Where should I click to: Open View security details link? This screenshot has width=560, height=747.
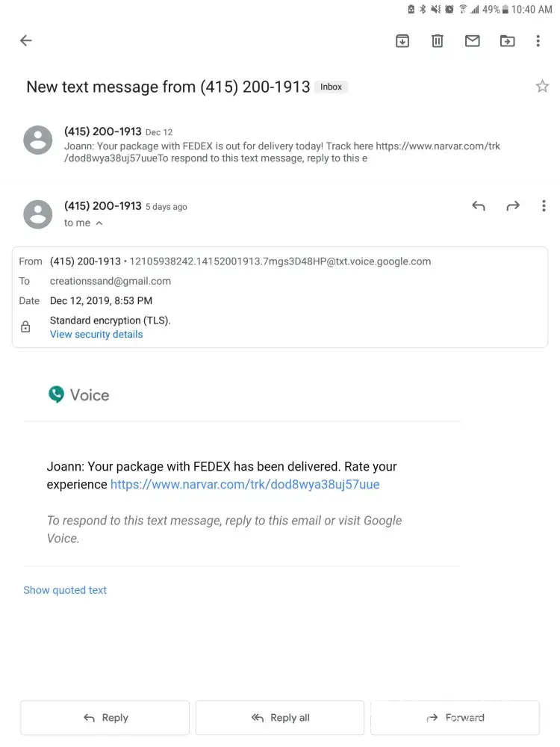[x=96, y=335]
